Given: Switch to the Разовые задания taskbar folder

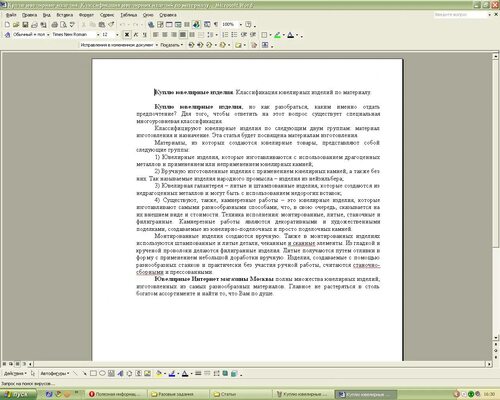Looking at the screenshot, I should (x=177, y=394).
